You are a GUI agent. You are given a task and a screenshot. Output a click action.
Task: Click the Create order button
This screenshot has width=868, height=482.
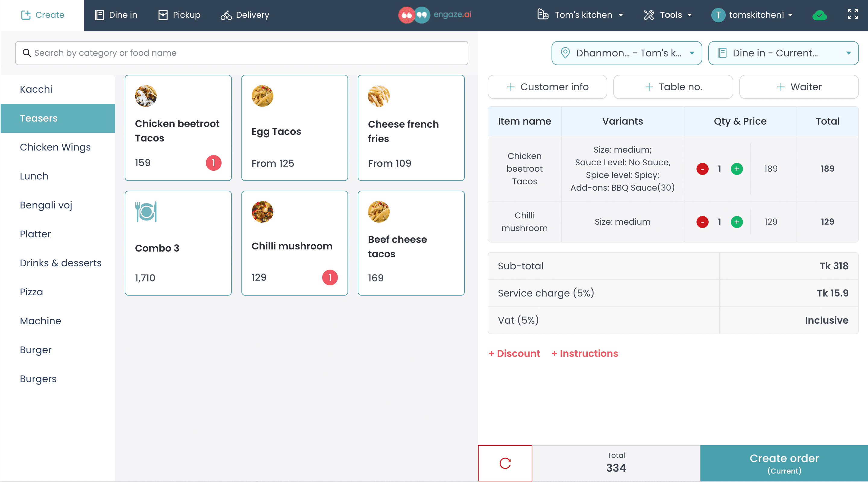784,463
